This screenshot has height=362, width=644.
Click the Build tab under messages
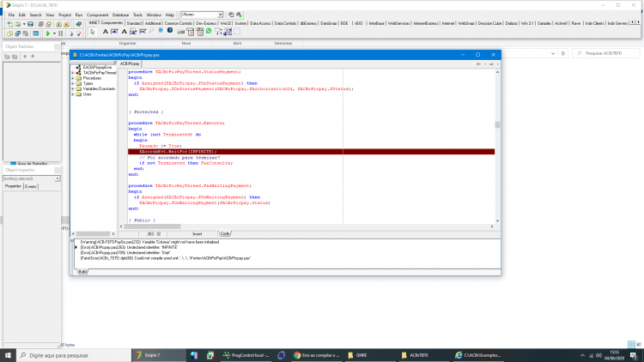pyautogui.click(x=82, y=272)
